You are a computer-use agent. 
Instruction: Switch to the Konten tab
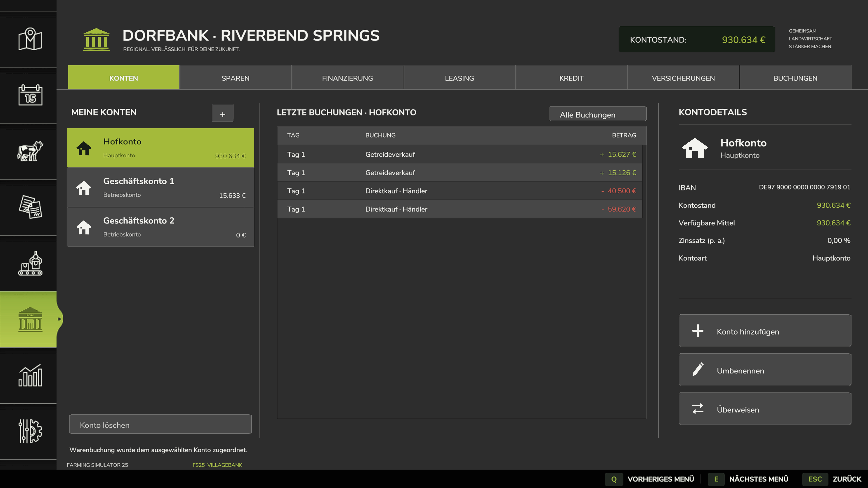tap(124, 77)
